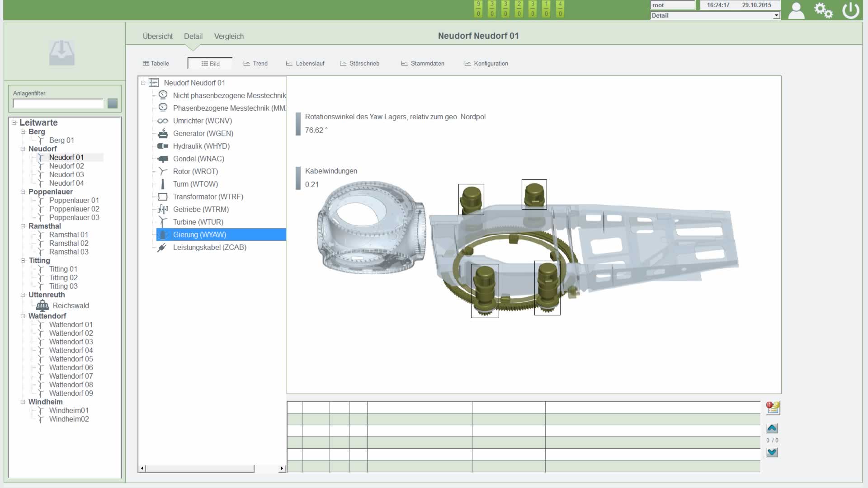Select Gierung (WYAW) component
Image resolution: width=868 pixels, height=488 pixels.
pos(221,235)
